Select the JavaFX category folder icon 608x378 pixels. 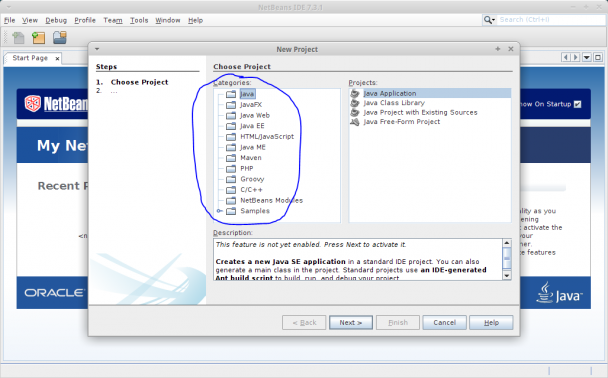[231, 105]
